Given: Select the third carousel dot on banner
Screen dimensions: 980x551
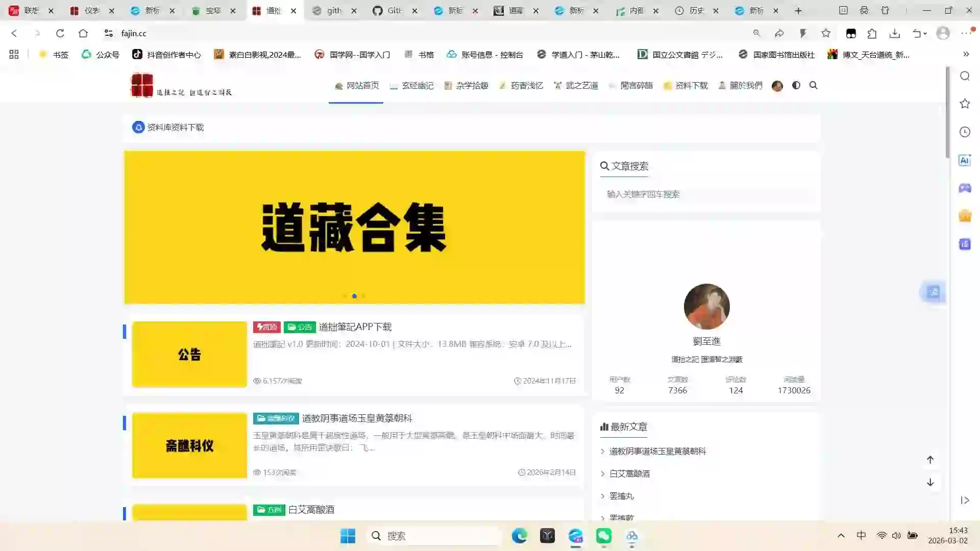Looking at the screenshot, I should coord(363,296).
